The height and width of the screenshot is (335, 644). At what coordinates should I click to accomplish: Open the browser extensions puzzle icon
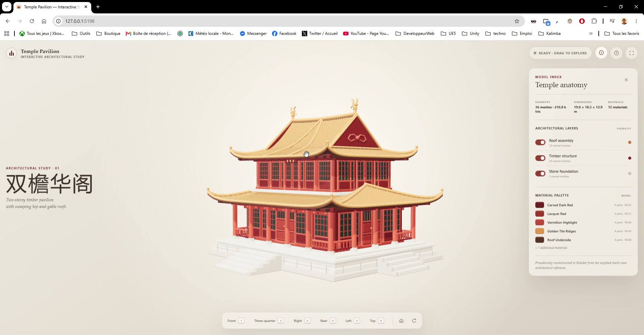pyautogui.click(x=594, y=21)
